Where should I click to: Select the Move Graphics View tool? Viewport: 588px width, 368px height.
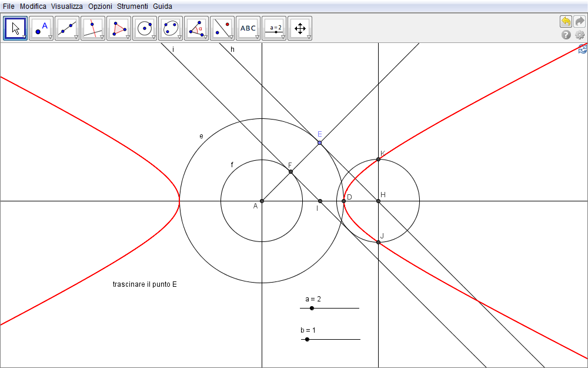tap(300, 28)
